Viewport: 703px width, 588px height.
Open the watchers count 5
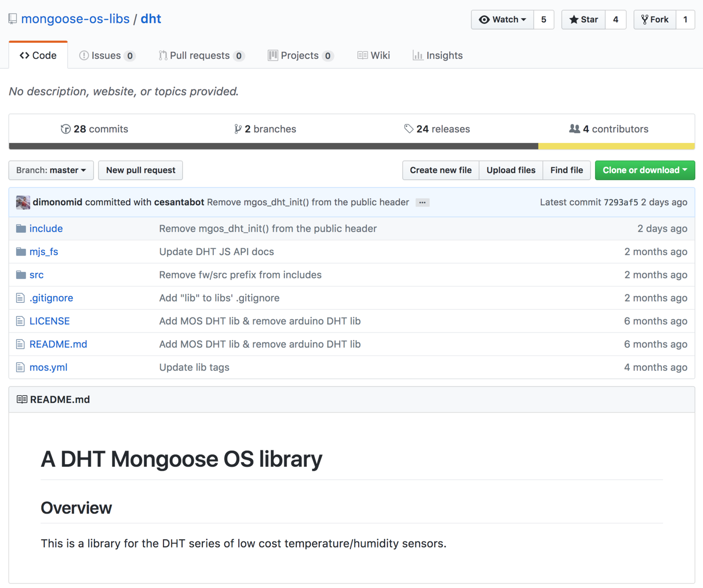544,20
